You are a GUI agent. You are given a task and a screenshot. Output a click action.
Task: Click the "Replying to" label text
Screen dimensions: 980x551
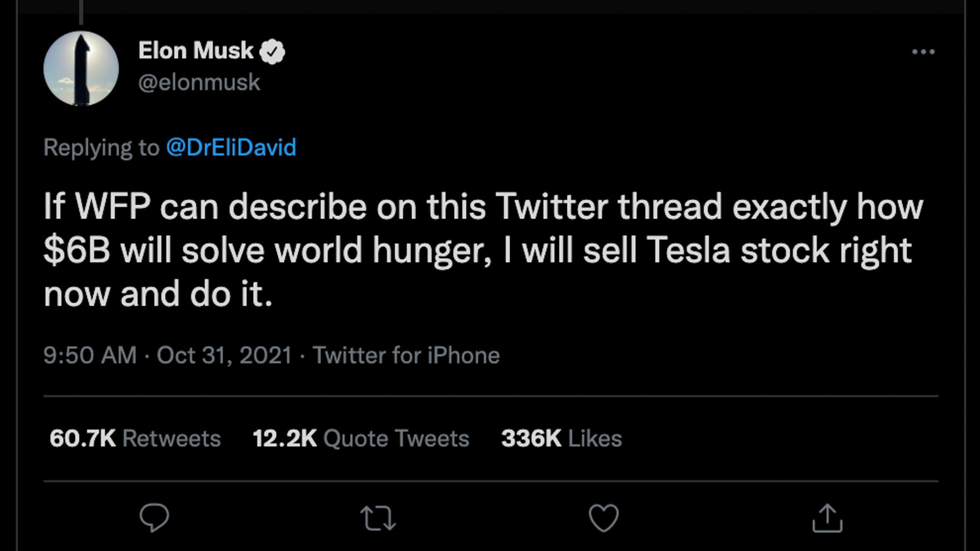[x=101, y=147]
